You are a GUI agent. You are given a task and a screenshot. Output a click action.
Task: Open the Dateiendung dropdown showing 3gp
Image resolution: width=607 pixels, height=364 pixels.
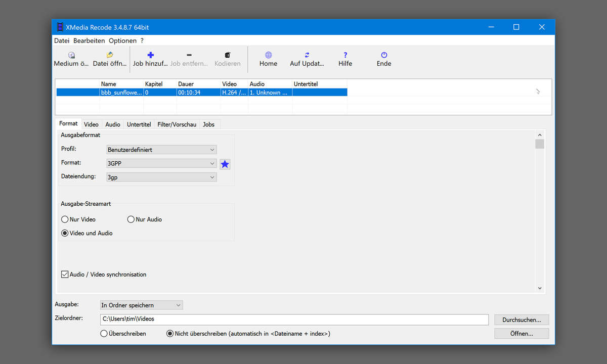tap(161, 177)
